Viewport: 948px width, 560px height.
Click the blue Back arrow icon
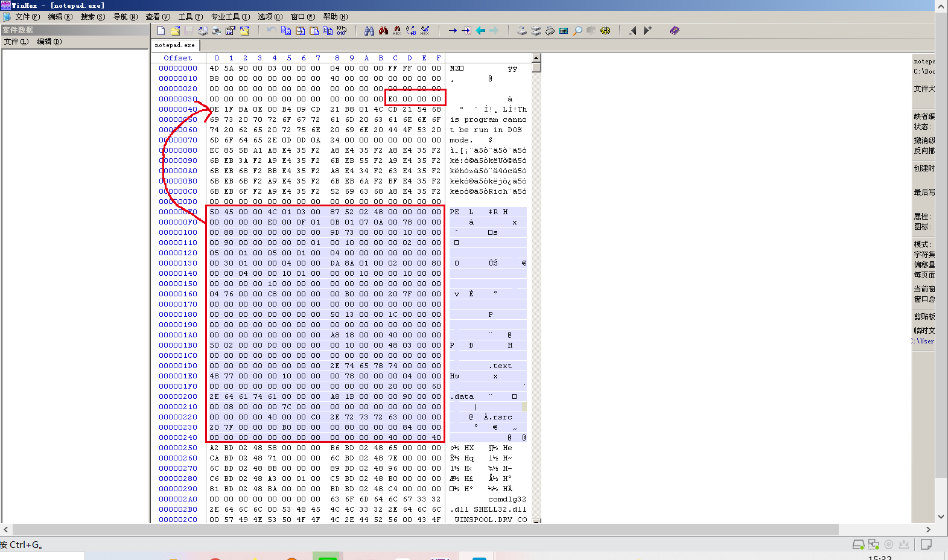pyautogui.click(x=480, y=31)
